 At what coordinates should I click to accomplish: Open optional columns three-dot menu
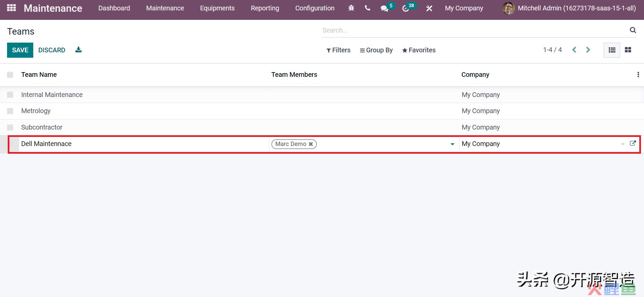coord(638,75)
